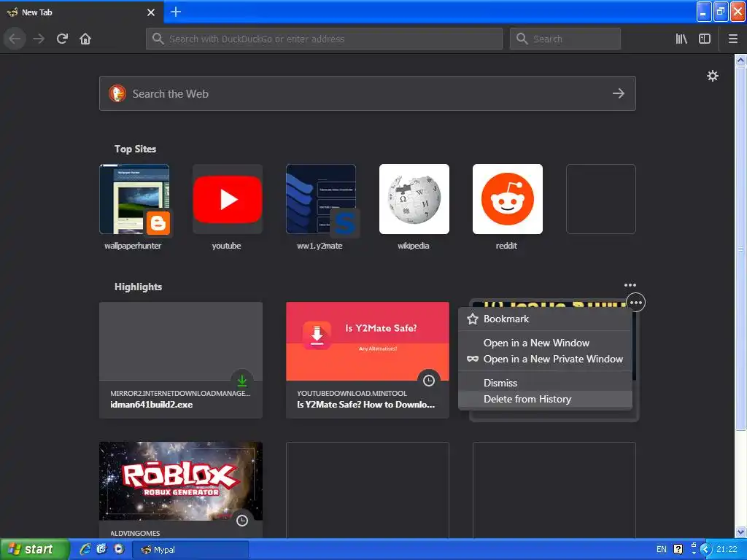Open the idman641build2.exe highlight card
Viewport: 747px width, 560px height.
pos(181,360)
